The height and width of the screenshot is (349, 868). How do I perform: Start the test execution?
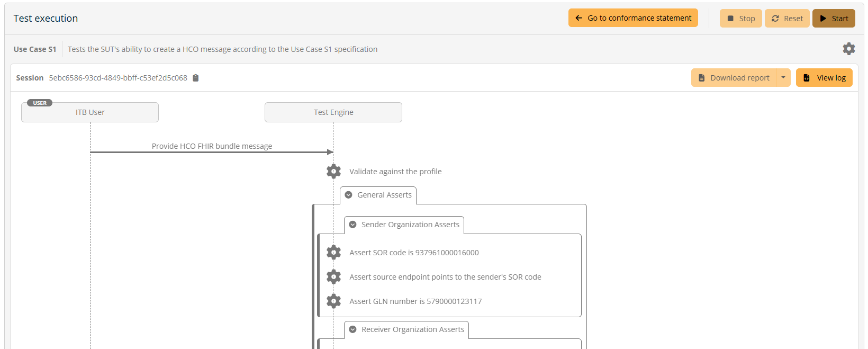(x=834, y=19)
